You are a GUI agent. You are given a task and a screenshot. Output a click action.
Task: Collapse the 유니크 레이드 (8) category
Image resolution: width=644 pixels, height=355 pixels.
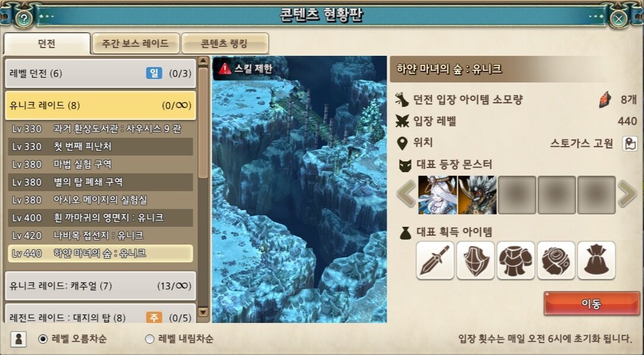point(101,105)
